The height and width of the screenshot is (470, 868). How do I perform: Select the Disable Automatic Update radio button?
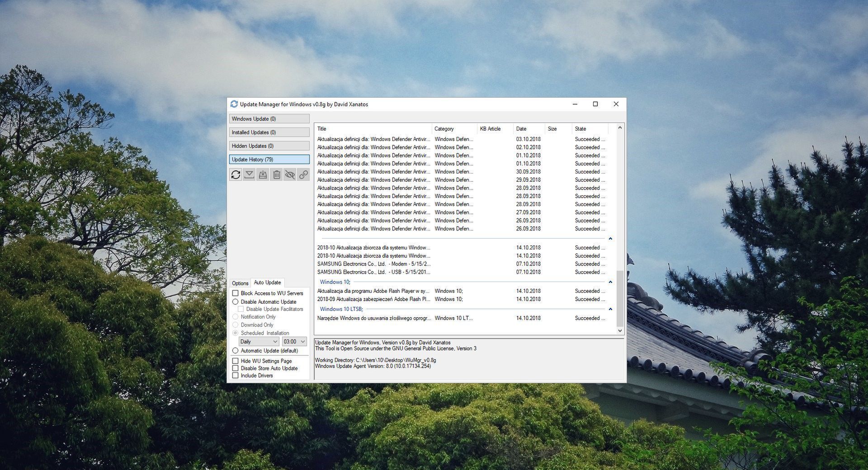coord(236,301)
